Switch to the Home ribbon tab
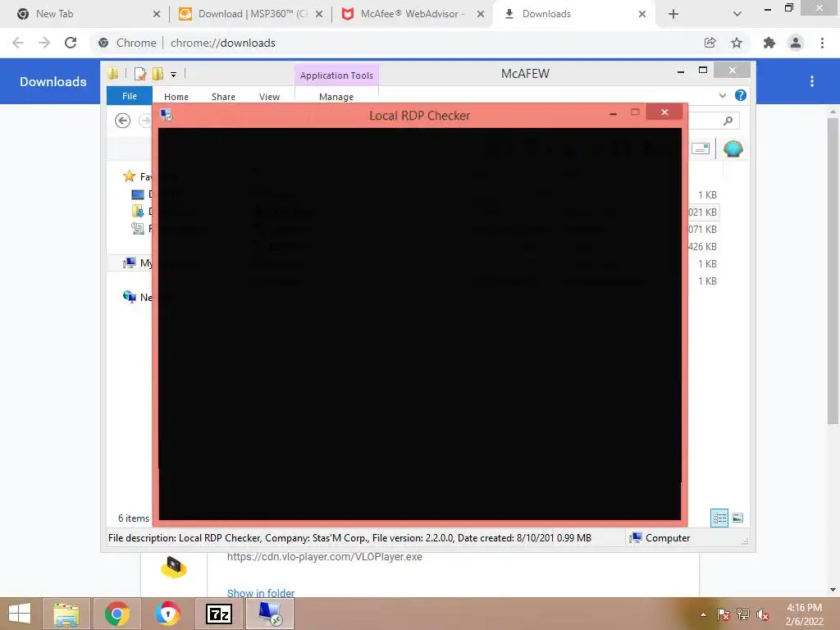 point(176,97)
